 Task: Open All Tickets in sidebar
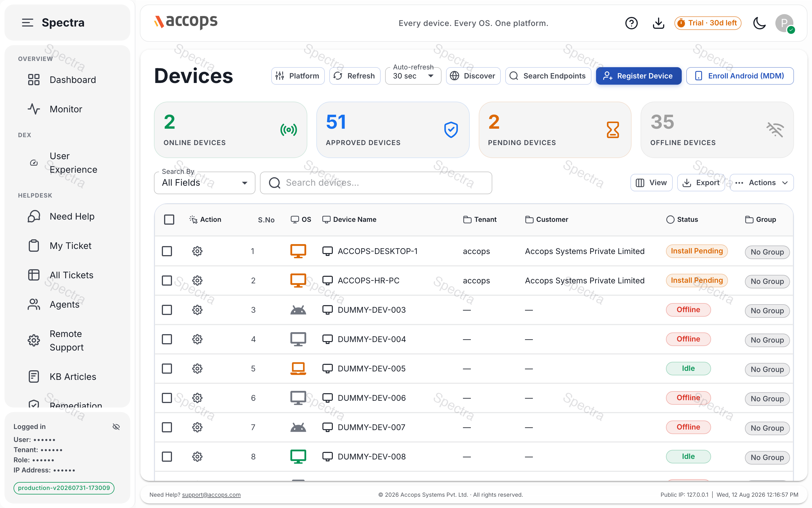[x=67, y=275]
